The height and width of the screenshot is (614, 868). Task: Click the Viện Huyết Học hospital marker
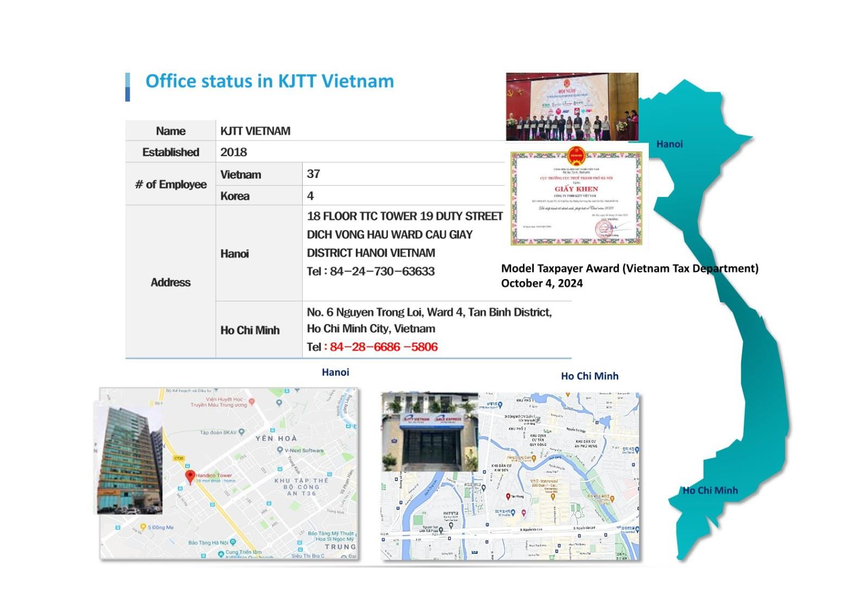click(252, 401)
